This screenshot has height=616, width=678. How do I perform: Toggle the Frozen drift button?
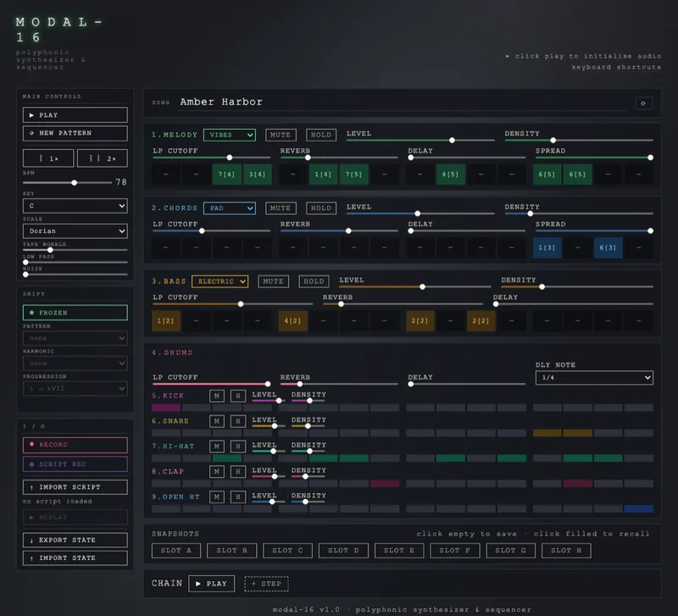tap(75, 313)
